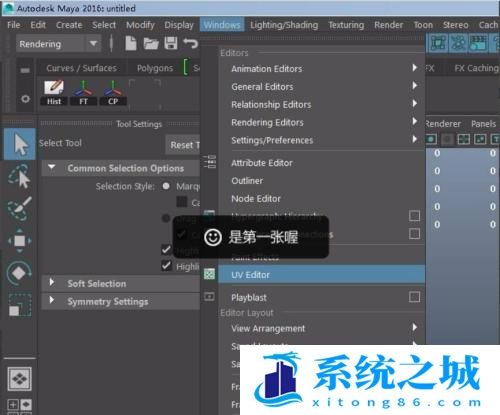Click the shelf tab toggle icon

point(25,70)
